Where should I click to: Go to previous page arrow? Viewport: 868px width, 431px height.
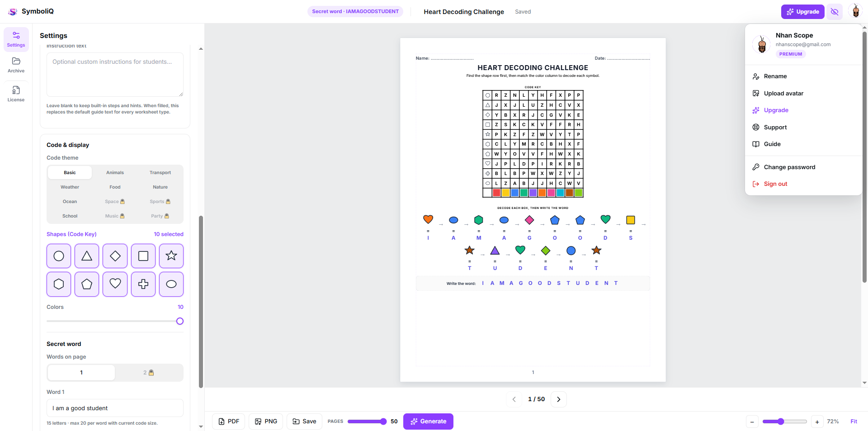[514, 399]
